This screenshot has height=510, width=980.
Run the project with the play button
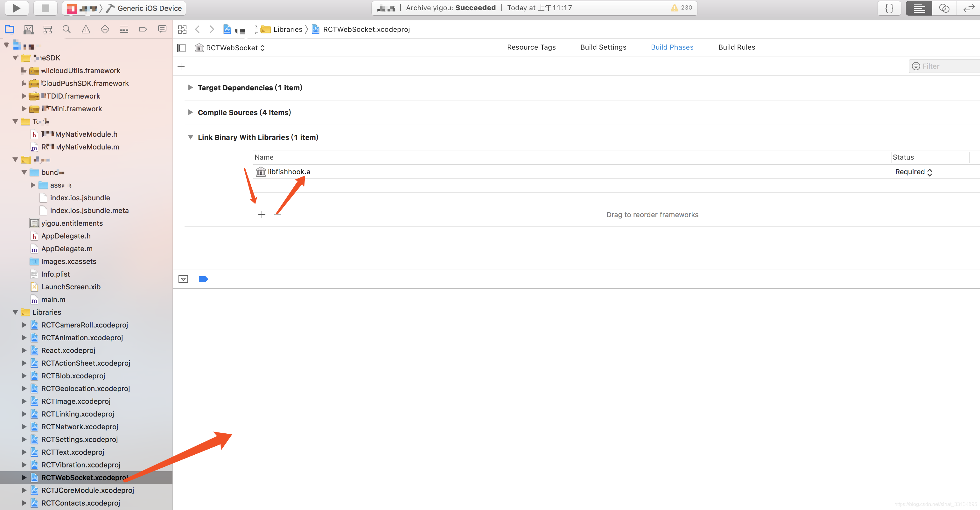[x=16, y=8]
